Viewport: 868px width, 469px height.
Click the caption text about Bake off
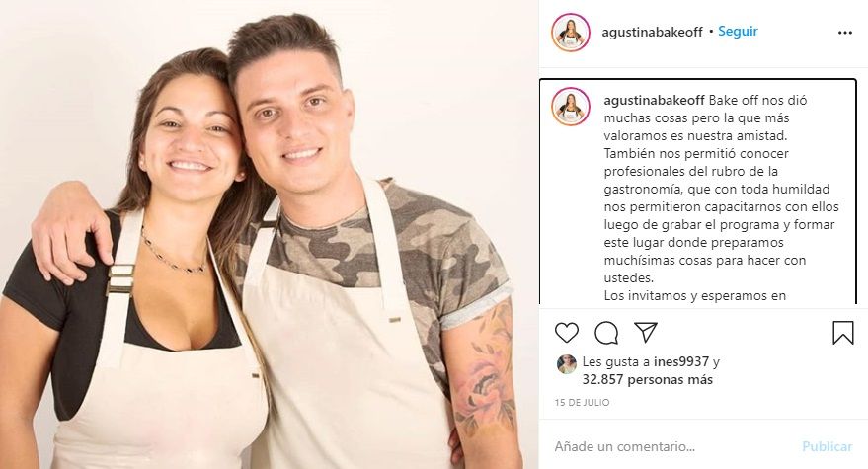[x=721, y=197]
